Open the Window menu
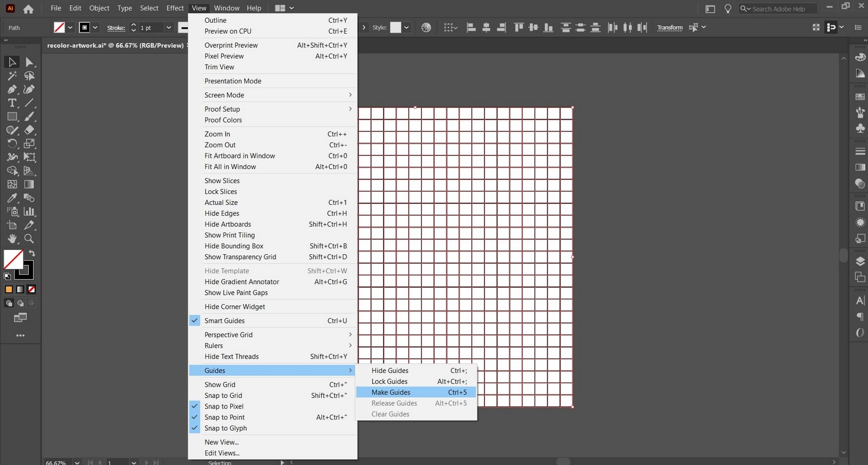868x465 pixels. [x=227, y=8]
